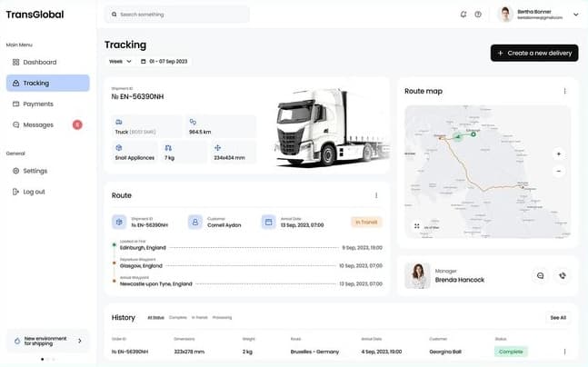This screenshot has width=588, height=367.
Task: Click Create a new delivery button
Action: click(534, 54)
